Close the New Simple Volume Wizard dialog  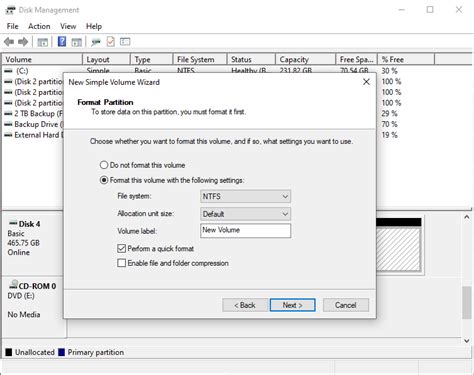[x=366, y=82]
